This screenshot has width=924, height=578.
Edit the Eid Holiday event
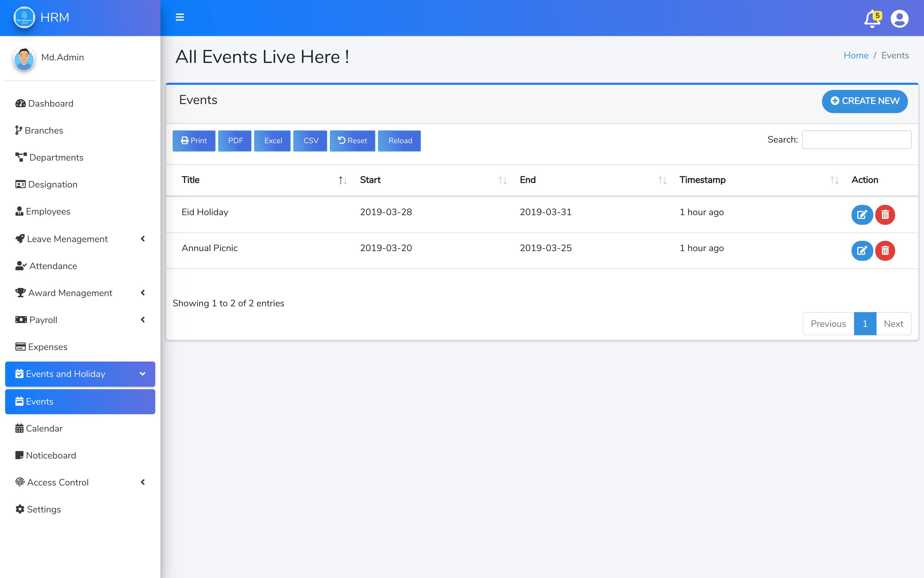point(862,215)
